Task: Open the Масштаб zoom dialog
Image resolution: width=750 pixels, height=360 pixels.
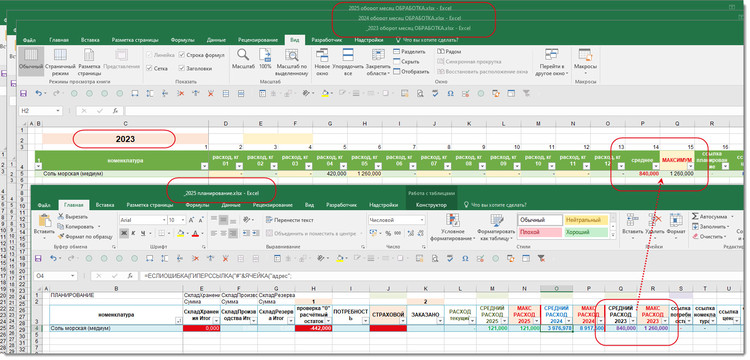Action: point(243,59)
